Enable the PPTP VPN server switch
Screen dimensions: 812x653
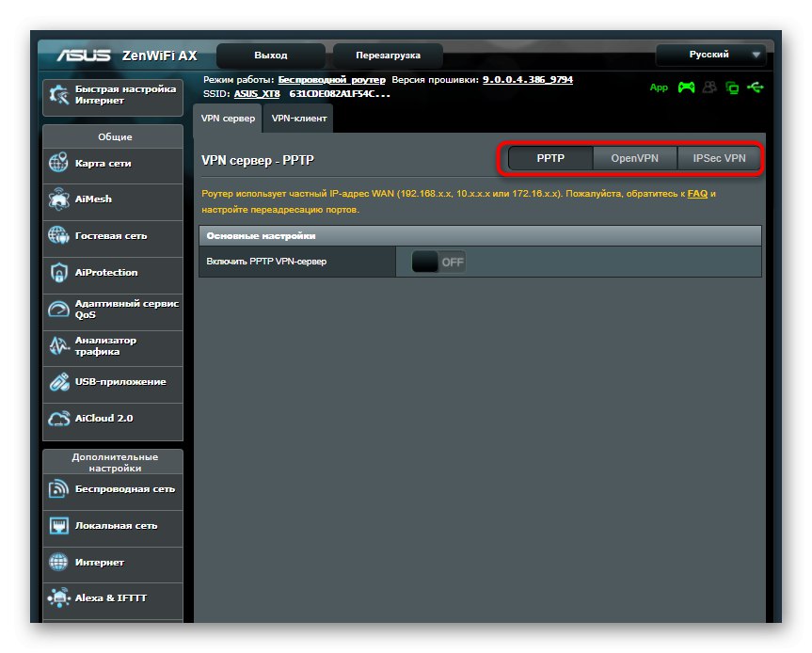[438, 262]
